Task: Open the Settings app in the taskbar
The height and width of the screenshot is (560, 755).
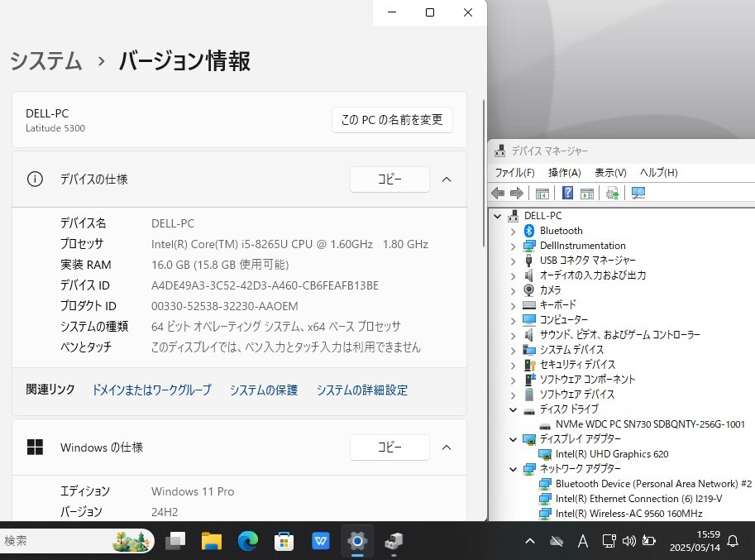Action: pyautogui.click(x=356, y=541)
